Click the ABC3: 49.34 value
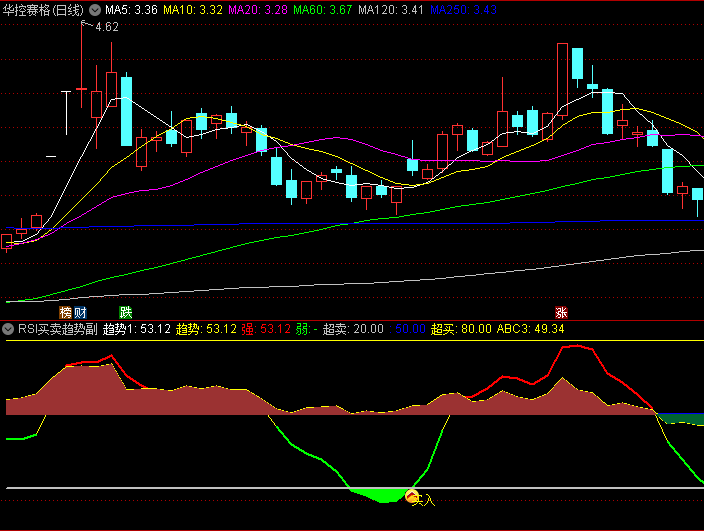This screenshot has height=531, width=704. 530,329
